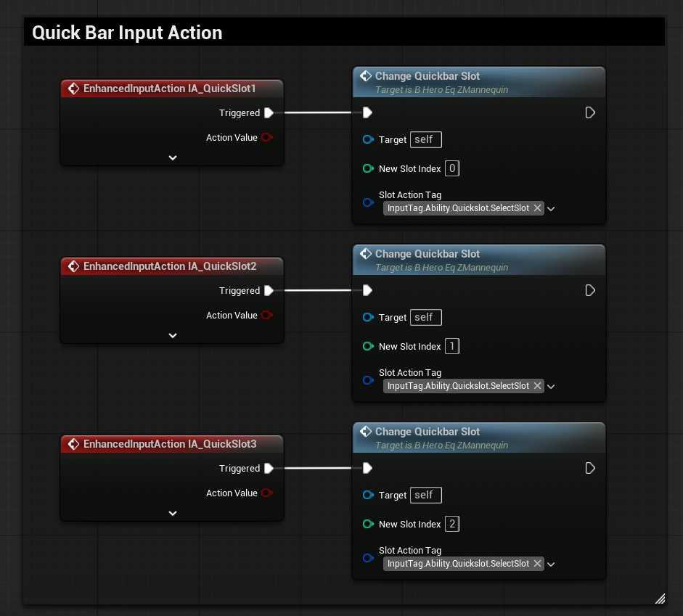Viewport: 683px width, 616px height.
Task: Click Triggered exec pin on IA_QuickSlot1 node
Action: [x=269, y=112]
